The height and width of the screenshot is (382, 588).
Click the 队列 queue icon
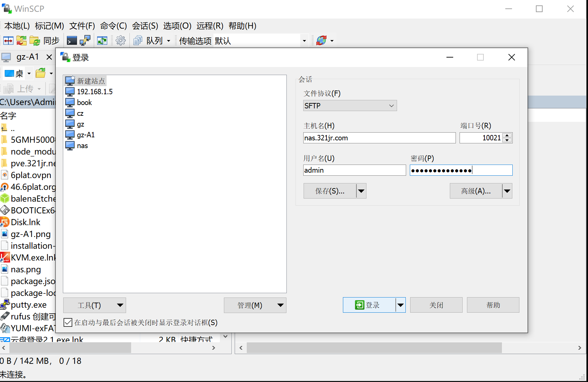pos(138,41)
